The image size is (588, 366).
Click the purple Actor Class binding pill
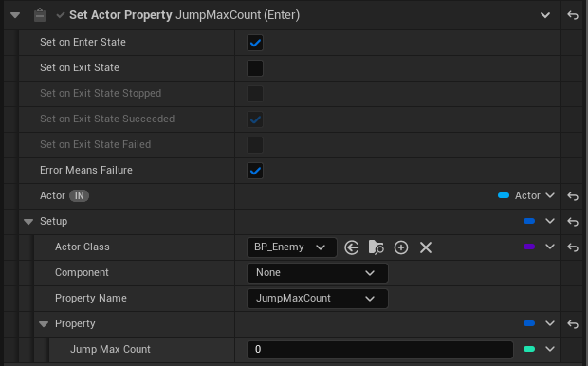tap(529, 247)
